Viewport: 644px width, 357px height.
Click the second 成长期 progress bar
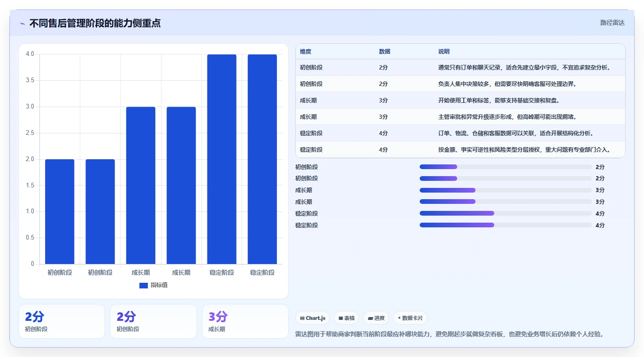tap(506, 202)
